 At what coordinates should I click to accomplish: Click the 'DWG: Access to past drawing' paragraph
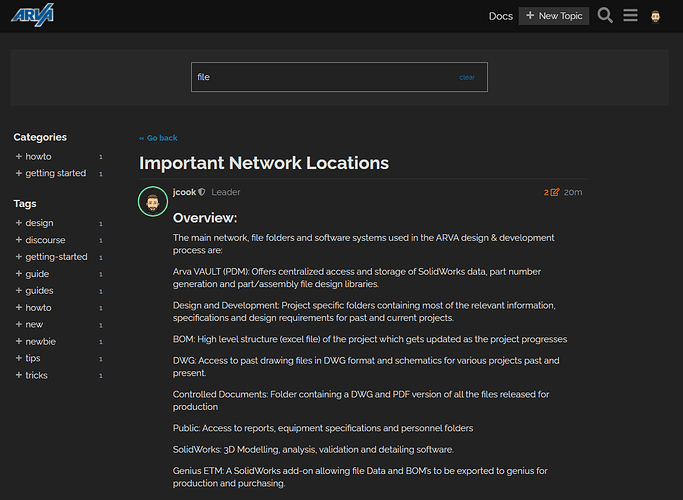[366, 367]
